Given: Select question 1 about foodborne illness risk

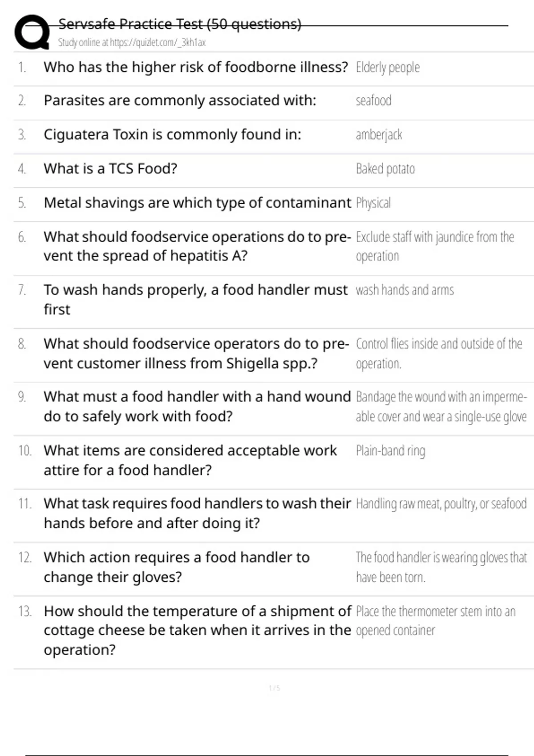Looking at the screenshot, I should (195, 67).
